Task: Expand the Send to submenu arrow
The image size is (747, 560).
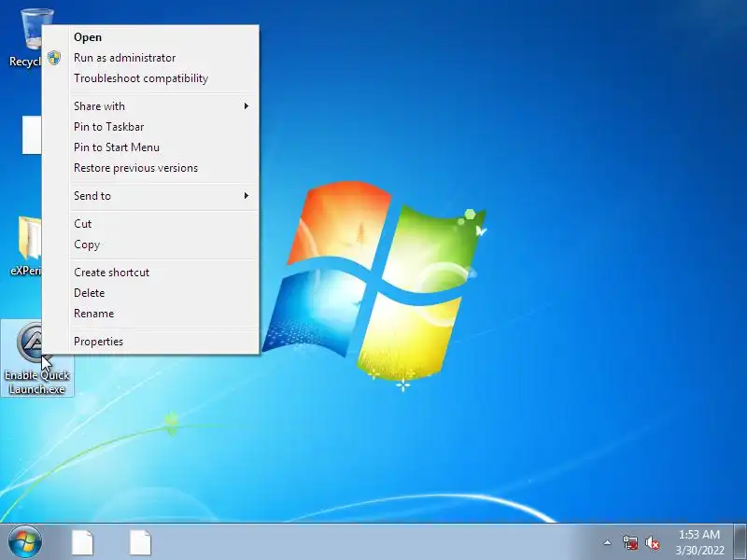Action: pos(247,195)
